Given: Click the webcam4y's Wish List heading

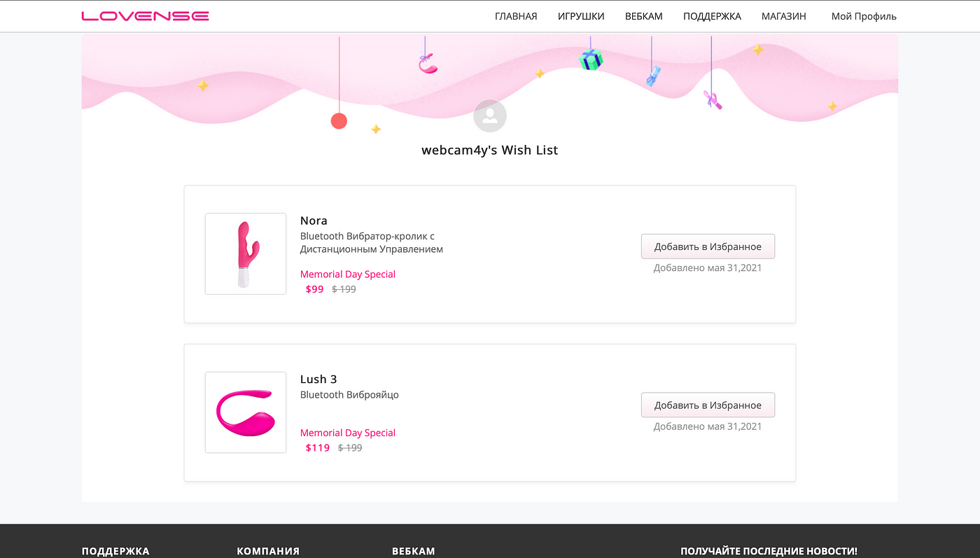Looking at the screenshot, I should tap(490, 150).
